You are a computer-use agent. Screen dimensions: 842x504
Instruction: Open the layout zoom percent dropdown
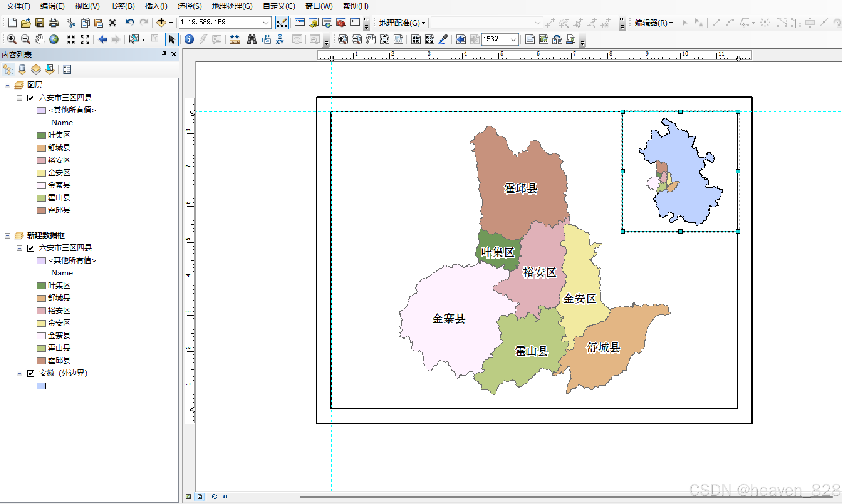tap(513, 39)
